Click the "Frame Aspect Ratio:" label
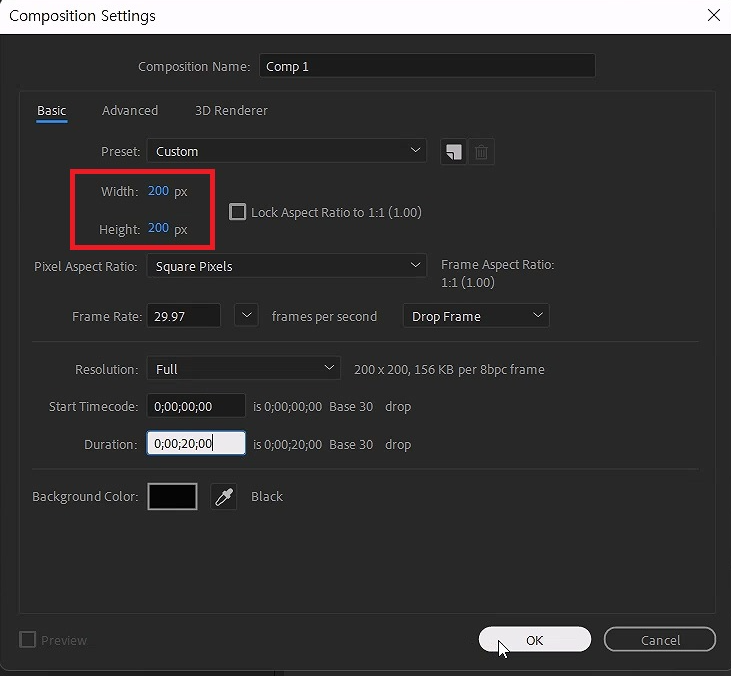 497,264
